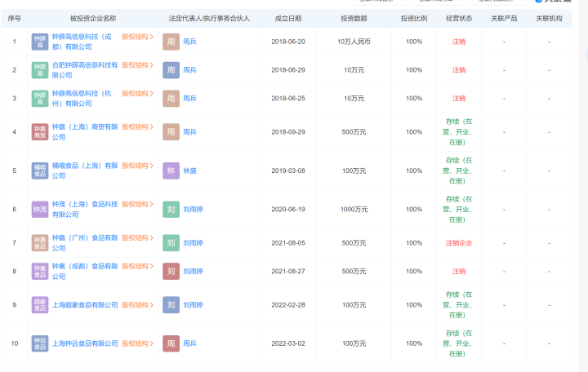Expand 股权结构 for 钟奥(成都)食品
The width and height of the screenshot is (588, 372).
[x=138, y=267]
